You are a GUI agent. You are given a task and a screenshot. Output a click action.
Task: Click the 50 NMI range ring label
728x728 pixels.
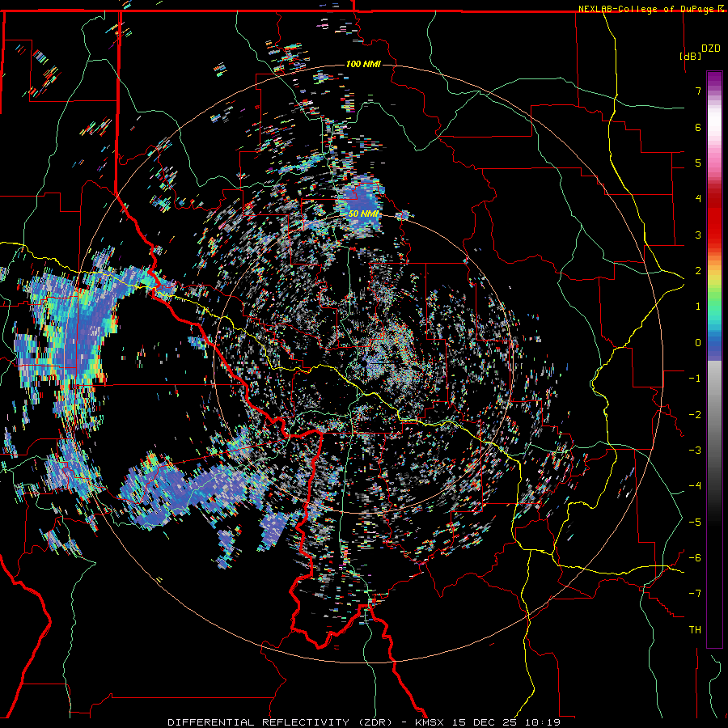[364, 214]
